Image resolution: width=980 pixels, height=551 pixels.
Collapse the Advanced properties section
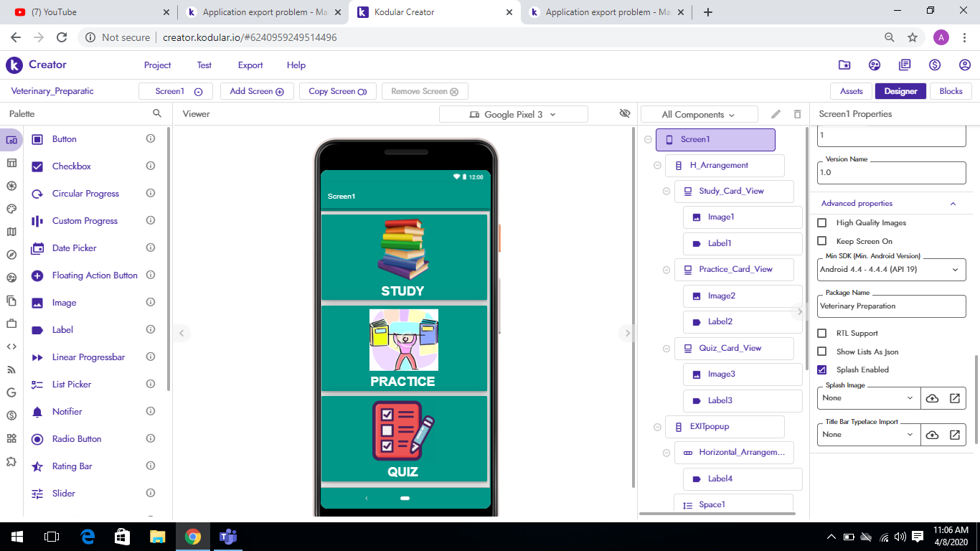click(x=953, y=204)
